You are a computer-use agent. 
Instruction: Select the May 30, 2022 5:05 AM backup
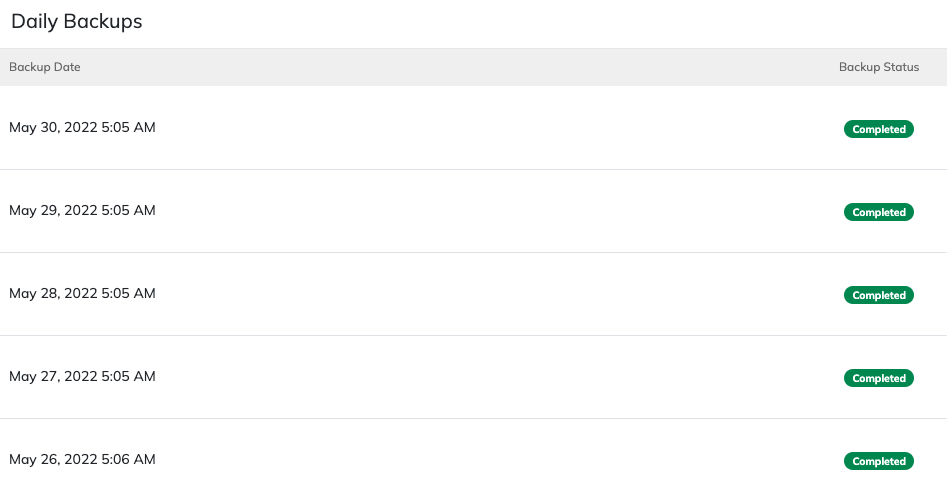[x=82, y=127]
